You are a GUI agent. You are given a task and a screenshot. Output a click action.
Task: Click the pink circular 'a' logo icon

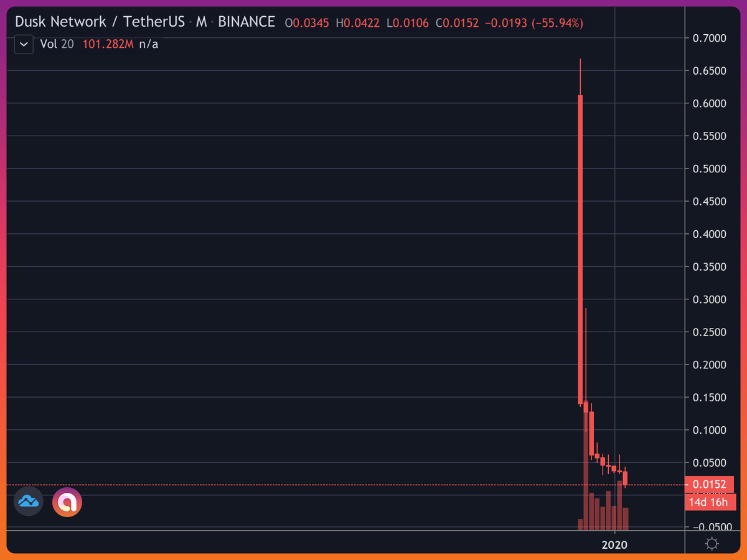point(67,502)
